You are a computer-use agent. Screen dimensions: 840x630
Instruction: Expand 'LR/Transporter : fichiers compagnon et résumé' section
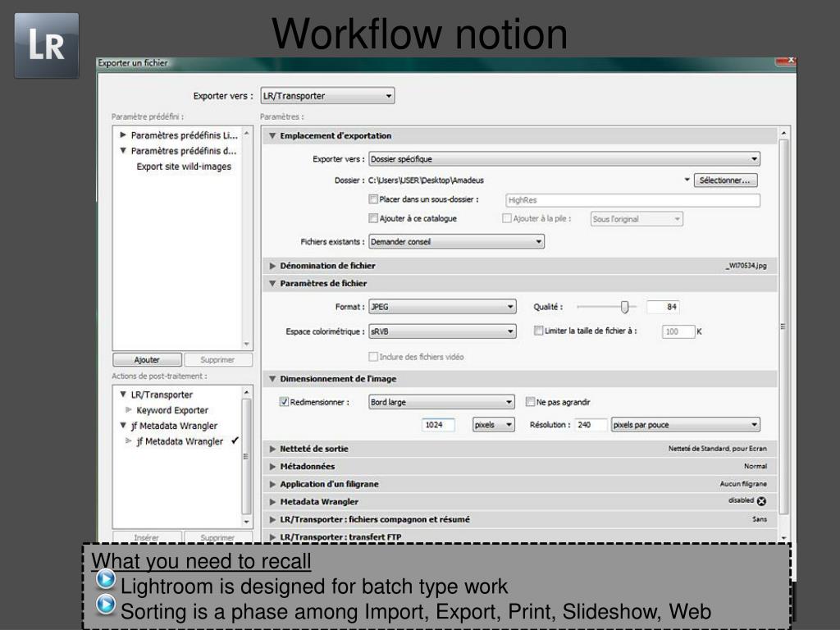(x=272, y=519)
